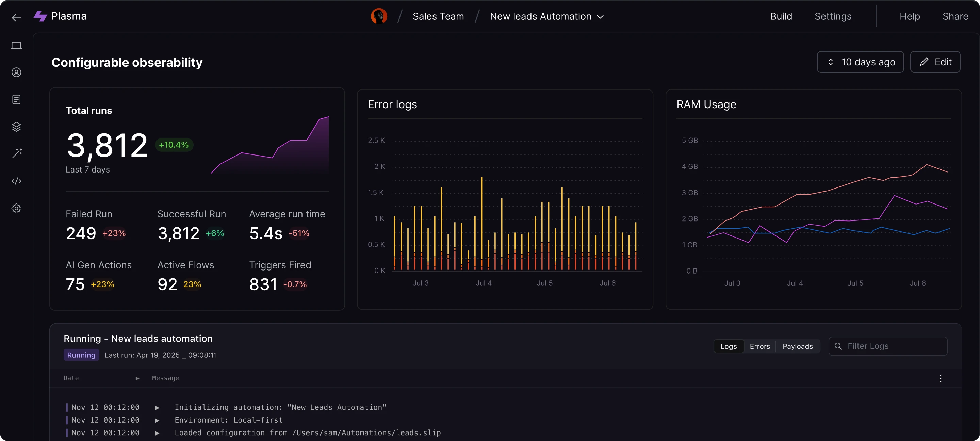This screenshot has width=980, height=441.
Task: Open the layers stack icon in the sidebar
Action: pyautogui.click(x=16, y=127)
